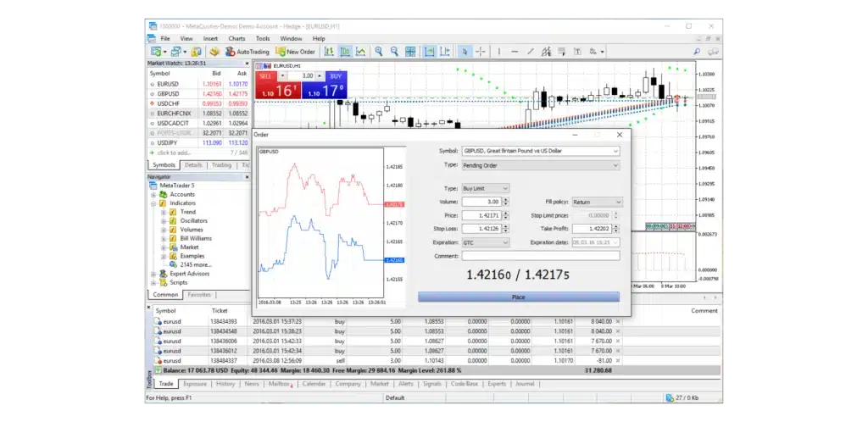Collapse the Indicators tree node

coord(153,203)
